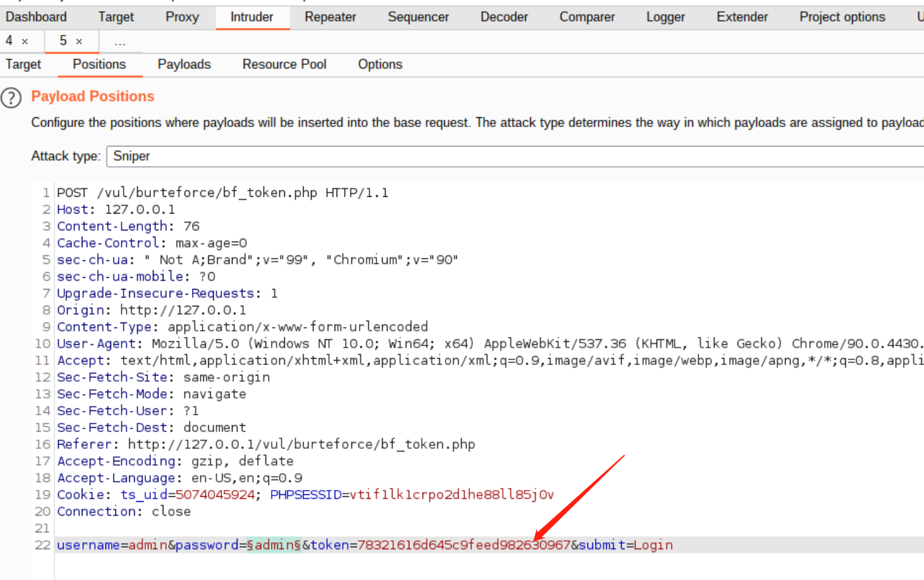924x580 pixels.
Task: Click the PHPSESSID cookie value
Action: click(452, 495)
